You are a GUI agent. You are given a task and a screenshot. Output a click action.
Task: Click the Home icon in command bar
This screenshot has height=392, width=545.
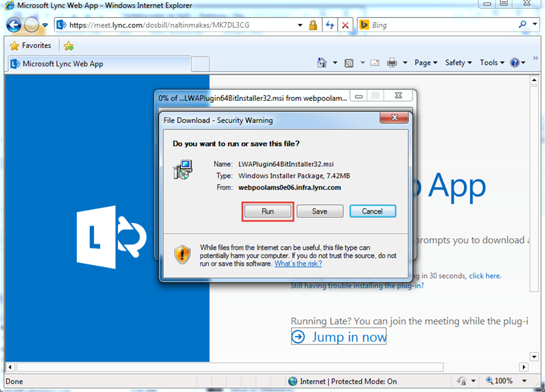tap(322, 62)
